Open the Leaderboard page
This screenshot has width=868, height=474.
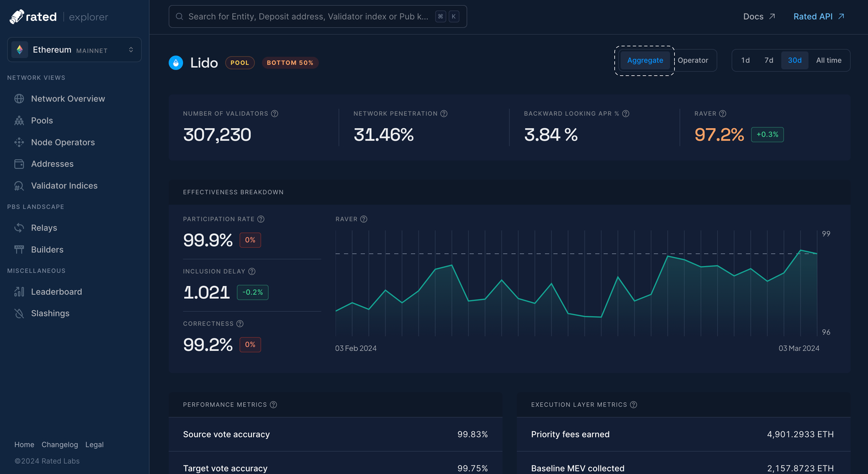pyautogui.click(x=57, y=292)
